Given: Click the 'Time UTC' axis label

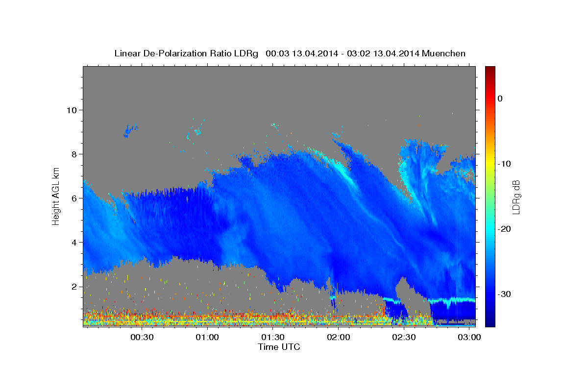Looking at the screenshot, I should 279,347.
